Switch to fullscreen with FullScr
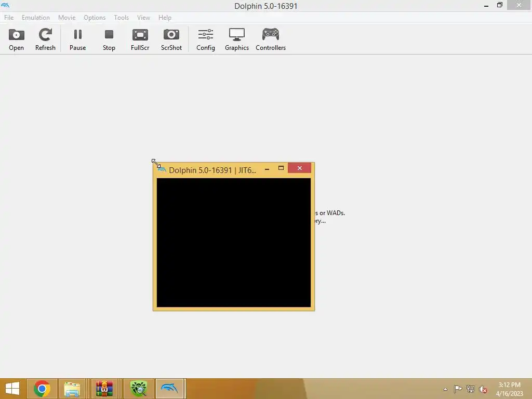532x399 pixels. (140, 39)
